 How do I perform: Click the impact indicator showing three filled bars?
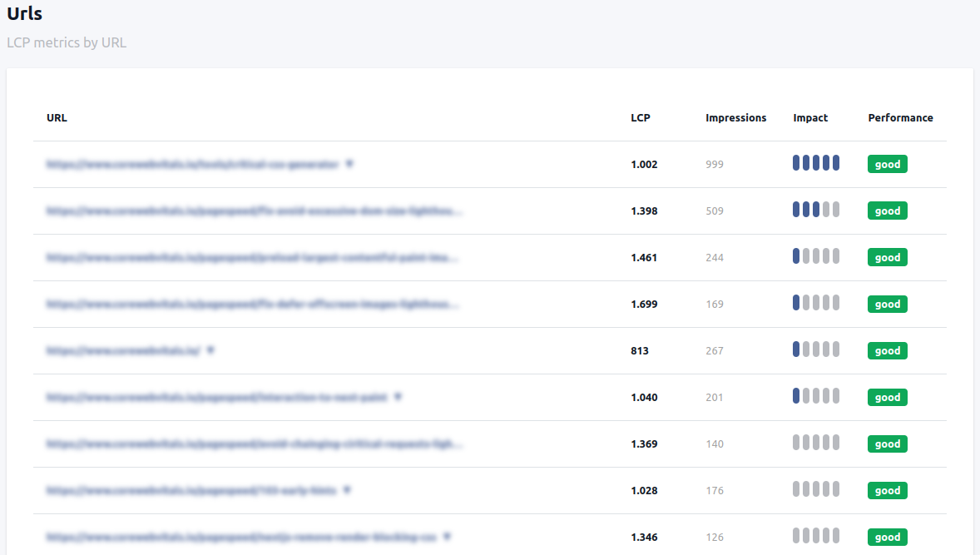(x=815, y=211)
